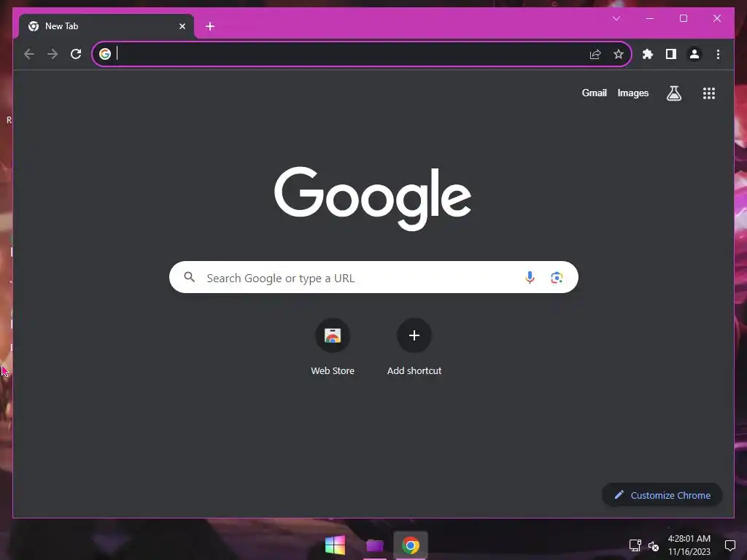Minimize the Chrome window
This screenshot has width=747, height=560.
tap(650, 18)
